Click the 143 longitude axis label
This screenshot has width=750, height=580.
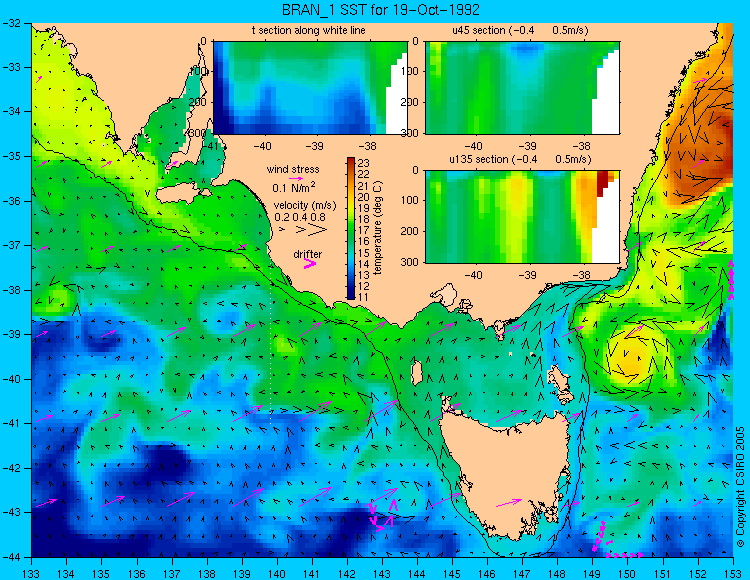click(382, 574)
